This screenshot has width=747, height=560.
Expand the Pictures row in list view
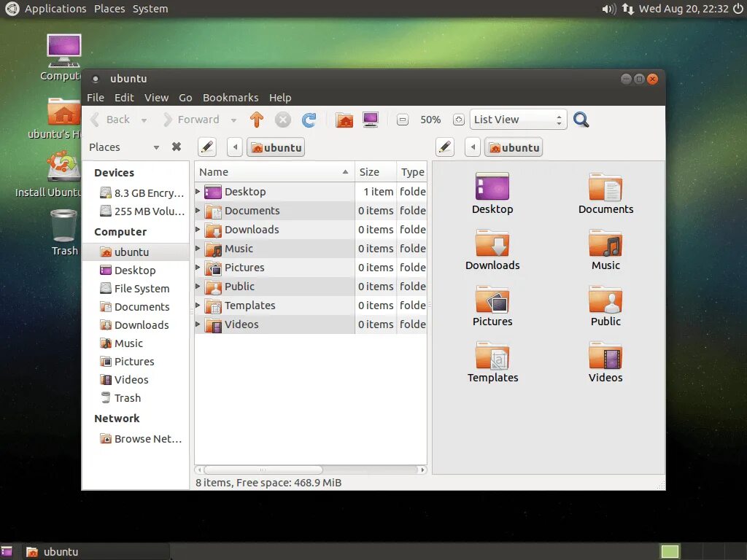[x=198, y=267]
